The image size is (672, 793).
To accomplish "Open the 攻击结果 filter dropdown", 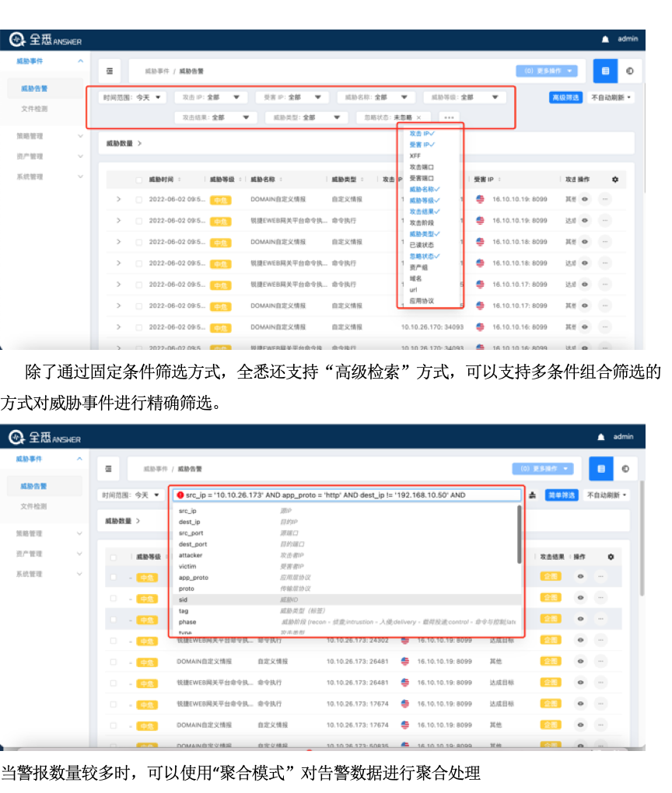I will point(215,117).
